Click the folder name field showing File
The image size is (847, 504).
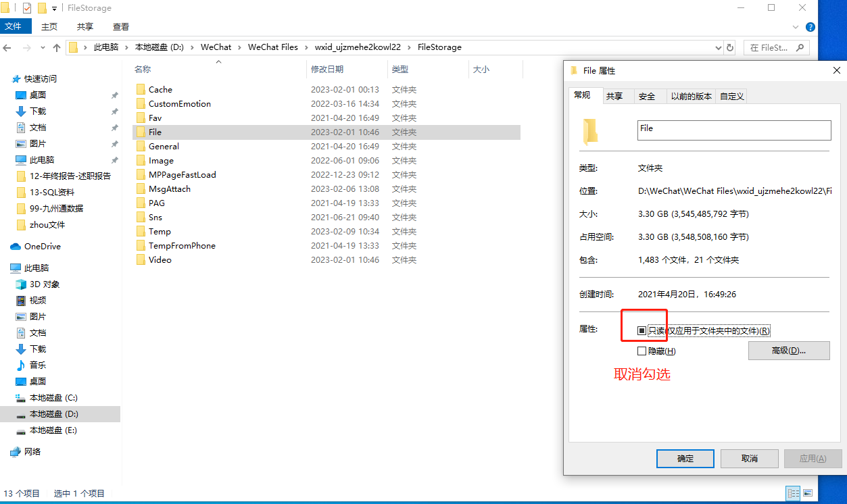point(734,130)
